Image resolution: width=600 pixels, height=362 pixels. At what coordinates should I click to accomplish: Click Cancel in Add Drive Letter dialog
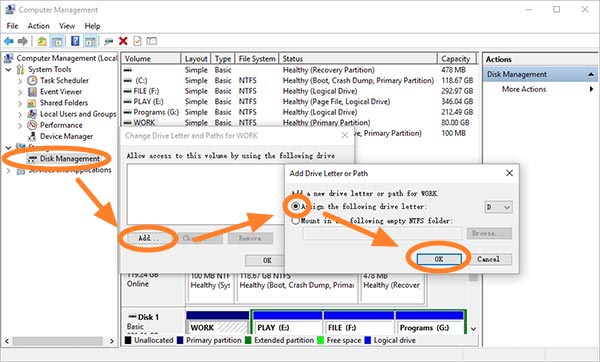[489, 259]
